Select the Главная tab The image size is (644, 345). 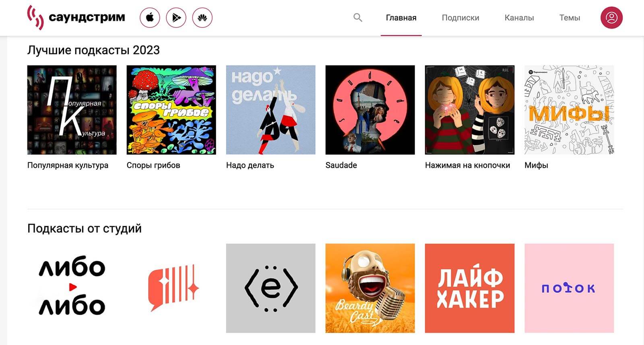(x=401, y=18)
